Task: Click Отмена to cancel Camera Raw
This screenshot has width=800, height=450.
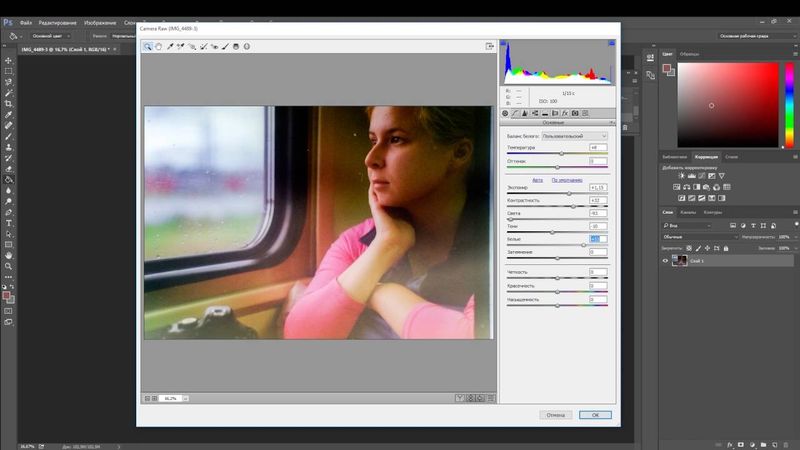Action: click(556, 415)
